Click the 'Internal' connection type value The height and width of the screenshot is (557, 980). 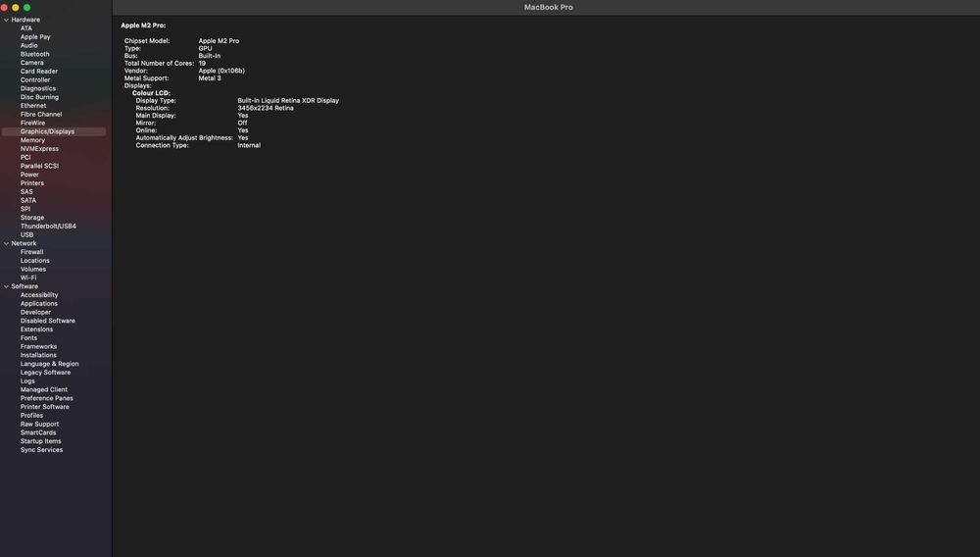[x=249, y=146]
